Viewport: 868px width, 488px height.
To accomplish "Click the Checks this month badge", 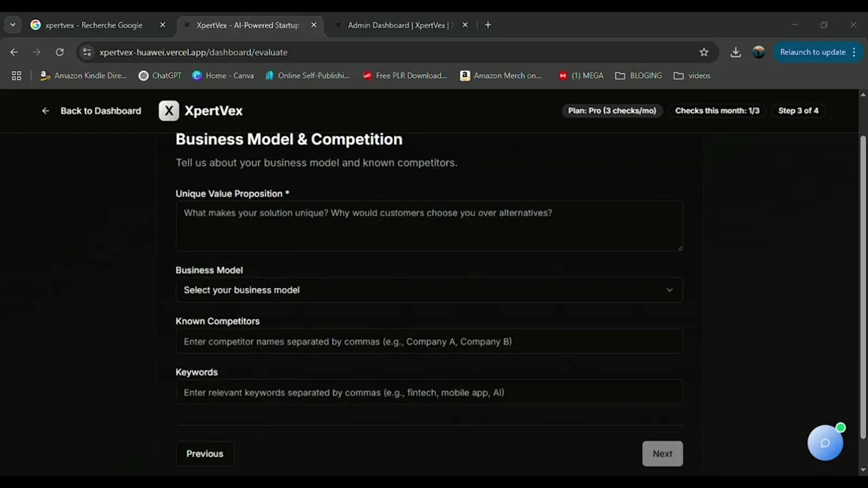I will click(717, 111).
